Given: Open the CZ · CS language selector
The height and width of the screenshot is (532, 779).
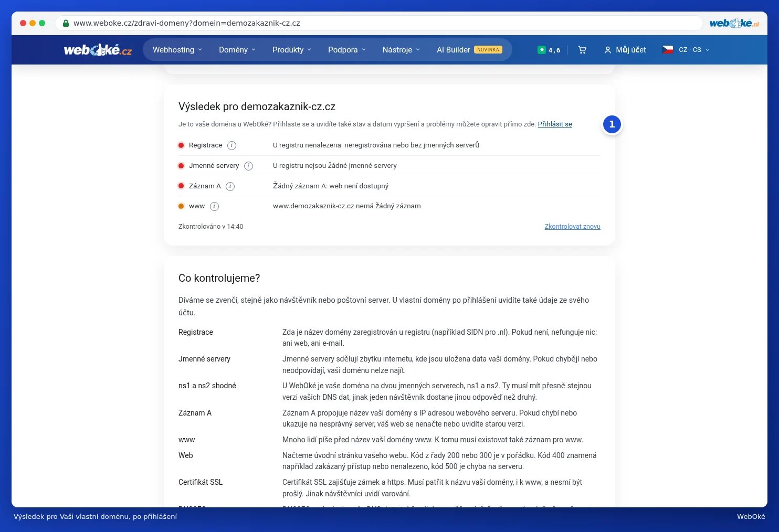Looking at the screenshot, I should pos(694,50).
